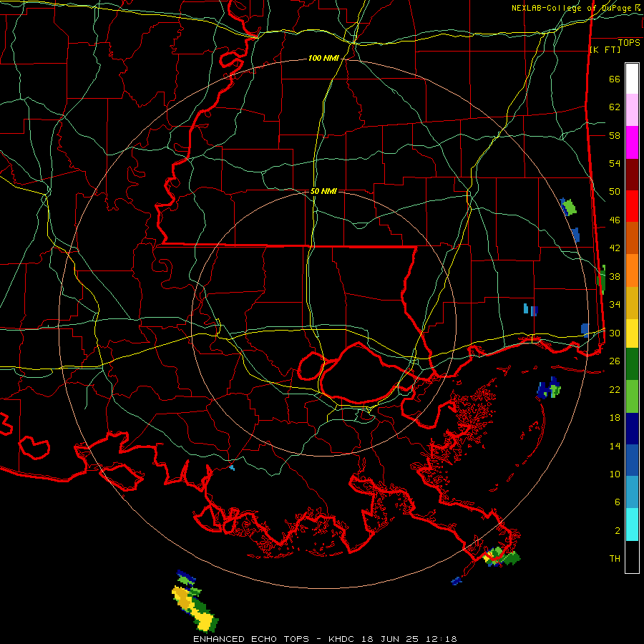Click the multicolor echo at the delta tip

501,557
